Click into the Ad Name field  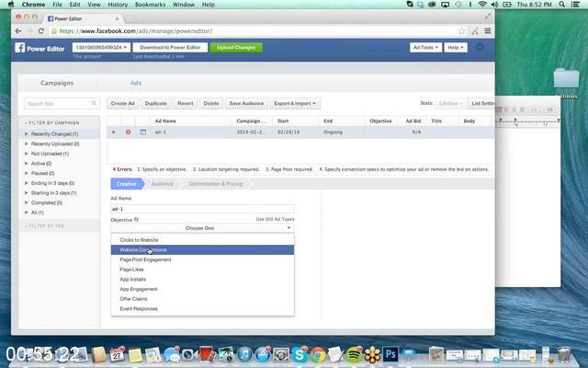coord(202,209)
